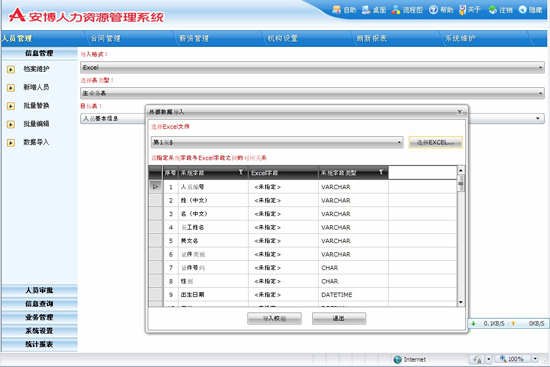Click the security icon in browser status bar

pos(477,359)
